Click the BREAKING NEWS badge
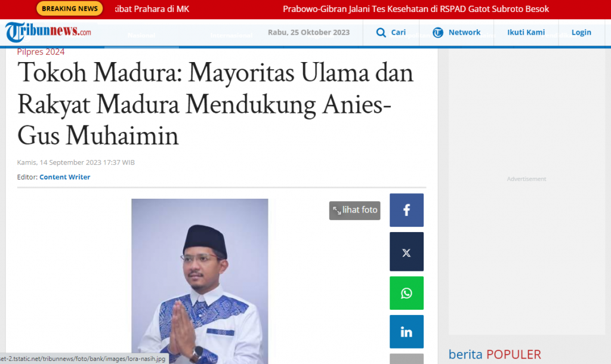Viewport: 611px width, 364px height. [x=69, y=8]
